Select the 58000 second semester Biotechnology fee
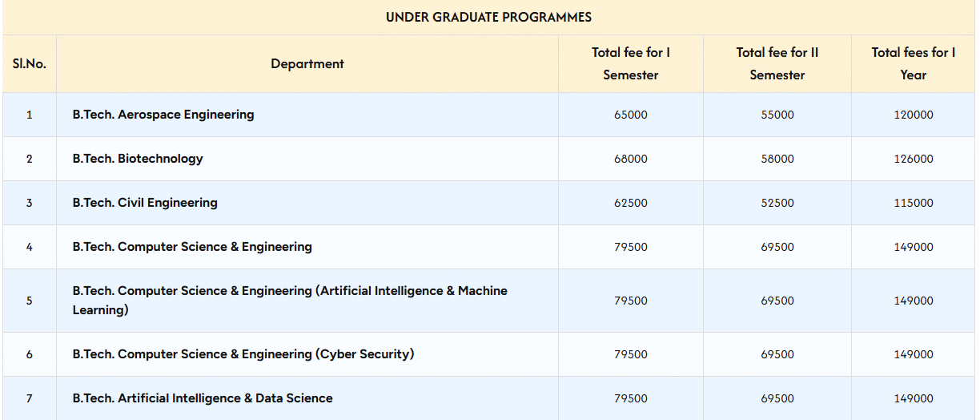This screenshot has width=980, height=420. pyautogui.click(x=777, y=159)
